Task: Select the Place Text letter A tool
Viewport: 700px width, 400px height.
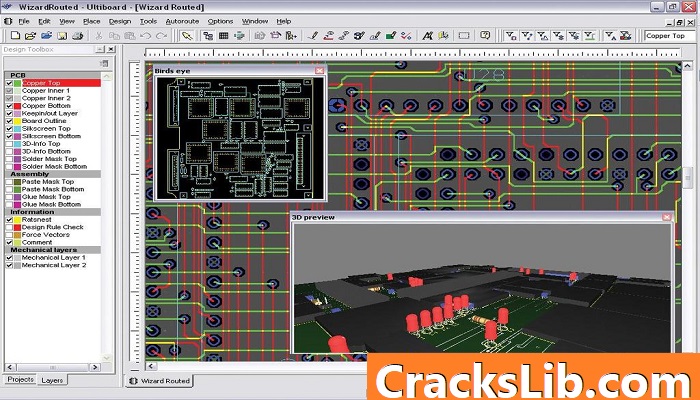Action: (x=428, y=36)
